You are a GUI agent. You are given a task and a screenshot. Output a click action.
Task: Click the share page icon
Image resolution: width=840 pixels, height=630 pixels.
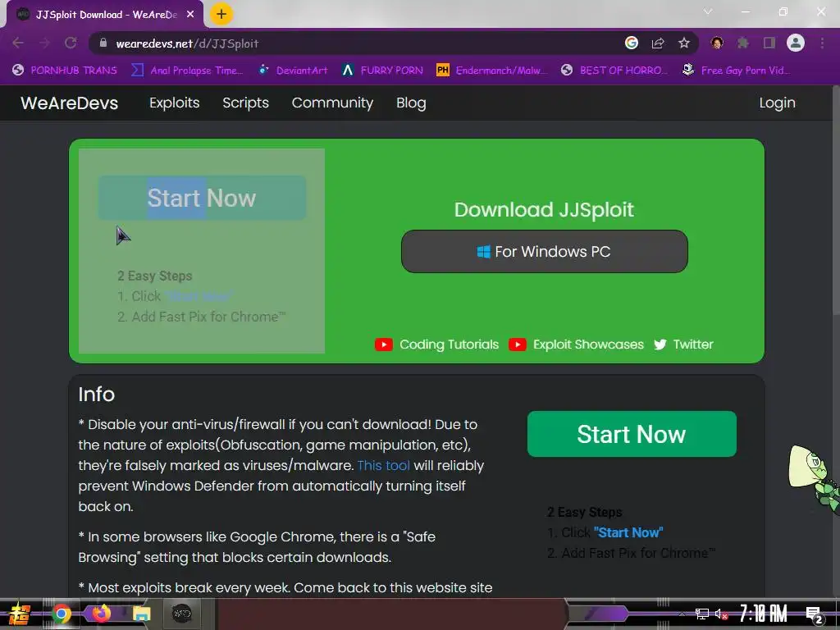coord(658,43)
